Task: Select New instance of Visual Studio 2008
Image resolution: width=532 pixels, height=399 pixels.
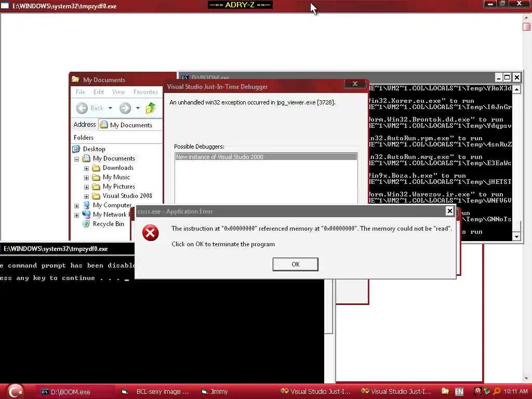Action: click(266, 157)
